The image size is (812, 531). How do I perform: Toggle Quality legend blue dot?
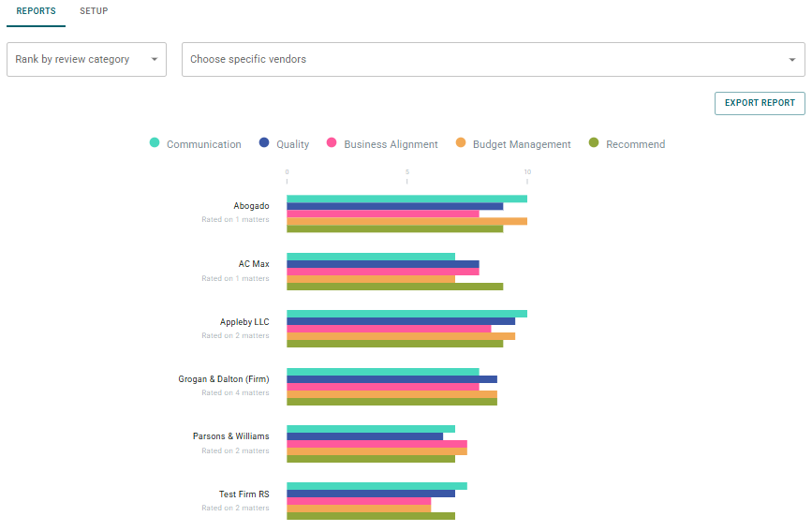[x=264, y=143]
